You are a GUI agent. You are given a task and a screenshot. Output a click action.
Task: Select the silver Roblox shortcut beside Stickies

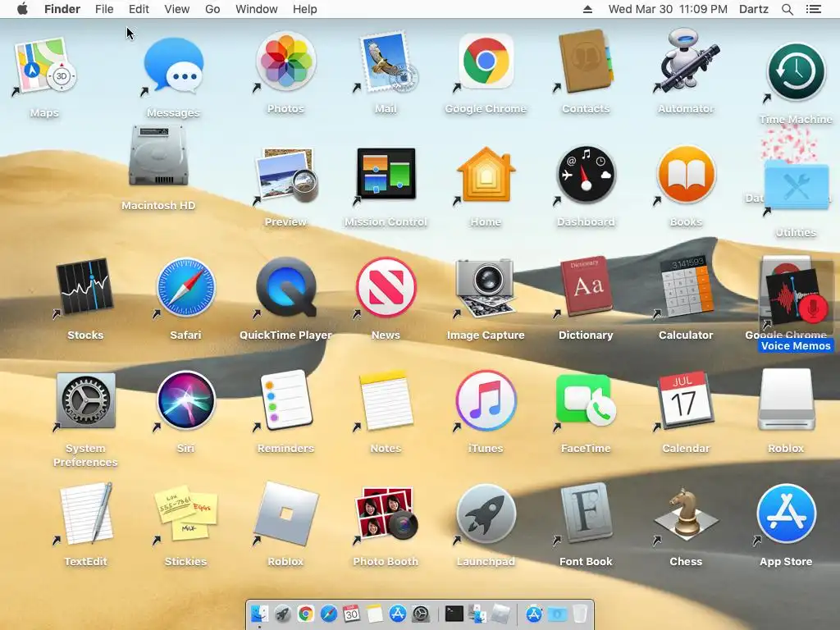[285, 514]
